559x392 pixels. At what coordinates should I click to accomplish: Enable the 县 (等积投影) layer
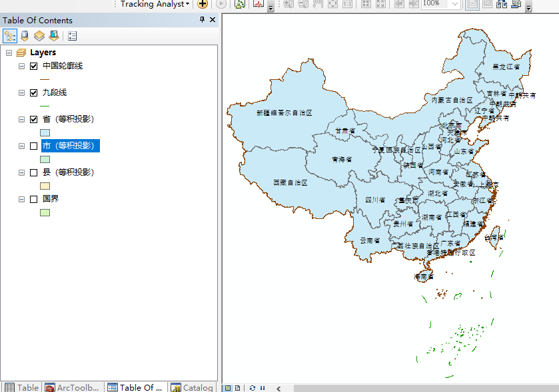pos(33,172)
